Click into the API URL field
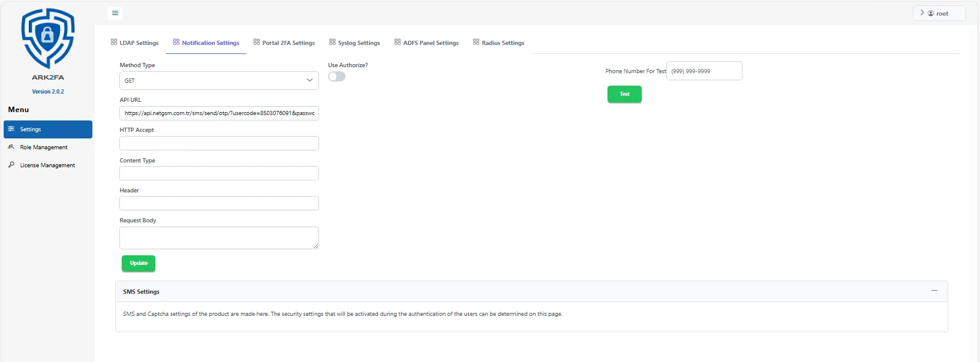The height and width of the screenshot is (362, 980). tap(219, 113)
